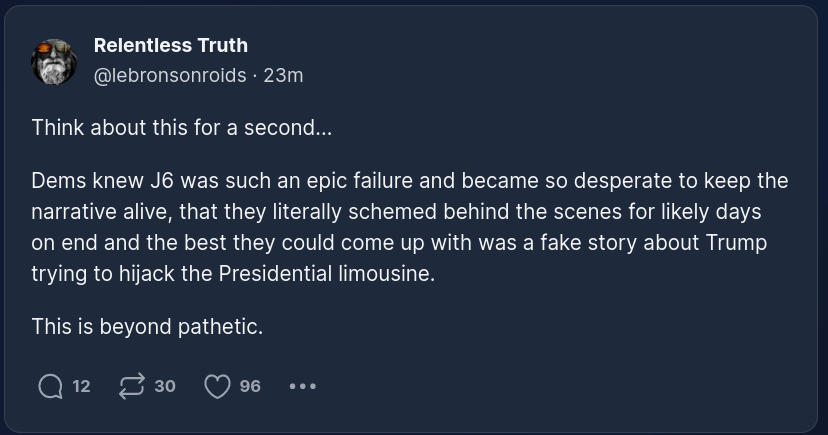Click the reply speech bubble icon
The width and height of the screenshot is (828, 435).
pyautogui.click(x=50, y=386)
